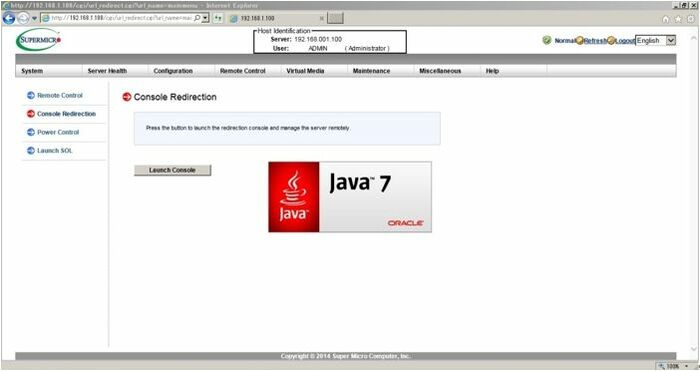This screenshot has width=700, height=371.
Task: Click the Supermicro logo
Action: pyautogui.click(x=38, y=40)
